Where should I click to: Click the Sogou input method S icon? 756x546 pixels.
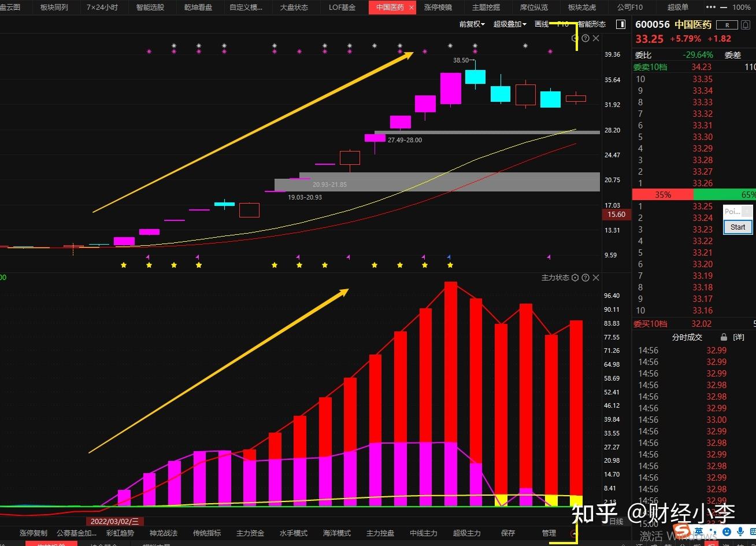[x=683, y=531]
